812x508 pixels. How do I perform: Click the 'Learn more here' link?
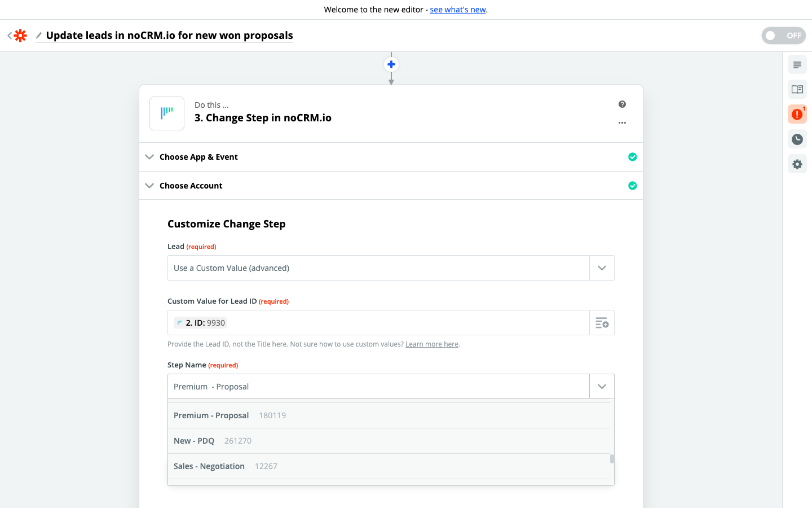[431, 344]
